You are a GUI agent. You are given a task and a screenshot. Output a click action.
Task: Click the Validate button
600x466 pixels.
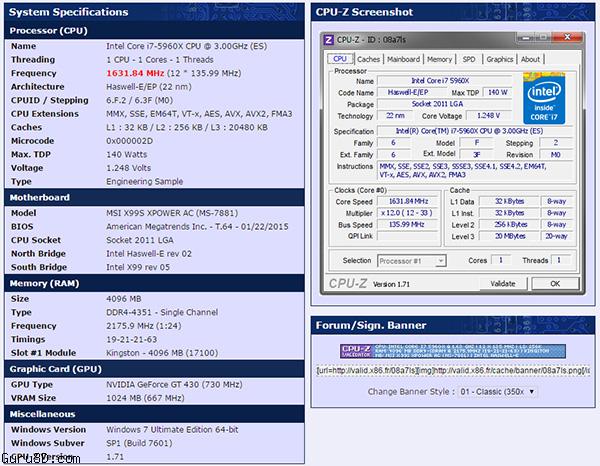(x=503, y=284)
